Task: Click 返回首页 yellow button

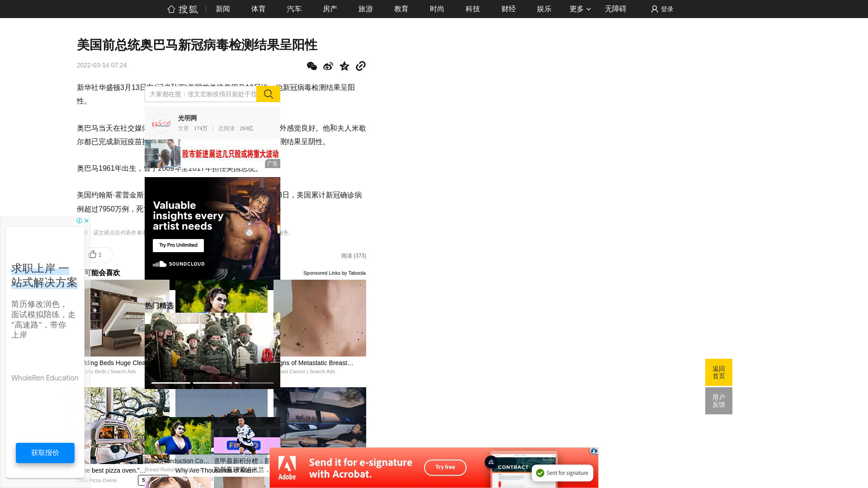Action: pos(719,372)
